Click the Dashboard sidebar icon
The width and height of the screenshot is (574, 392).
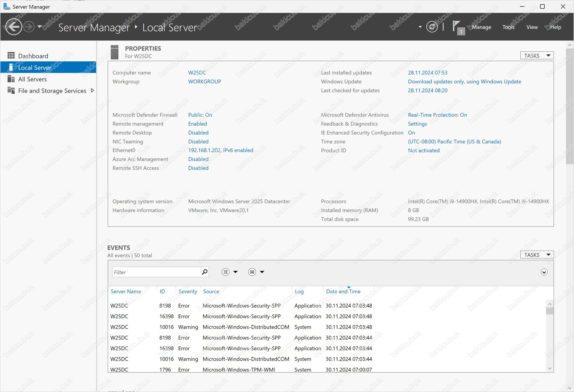[11, 56]
